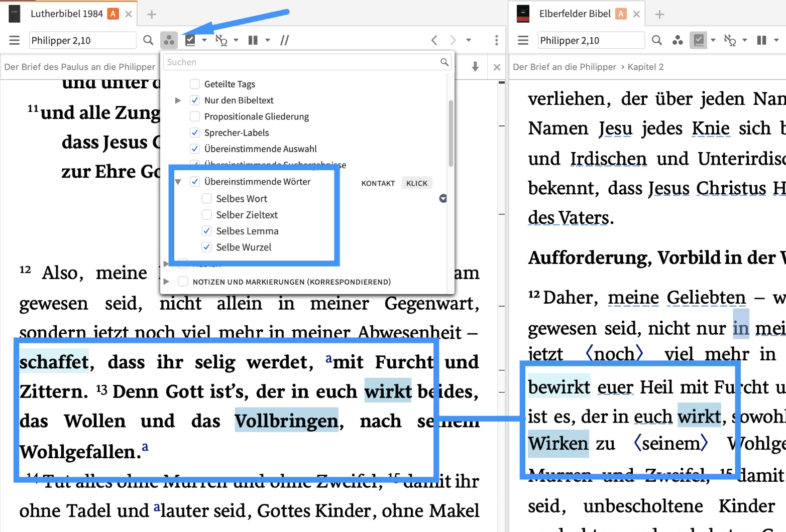Click the column layout icon in the Lutherbibel toolbar
This screenshot has height=532, width=786.
[253, 40]
